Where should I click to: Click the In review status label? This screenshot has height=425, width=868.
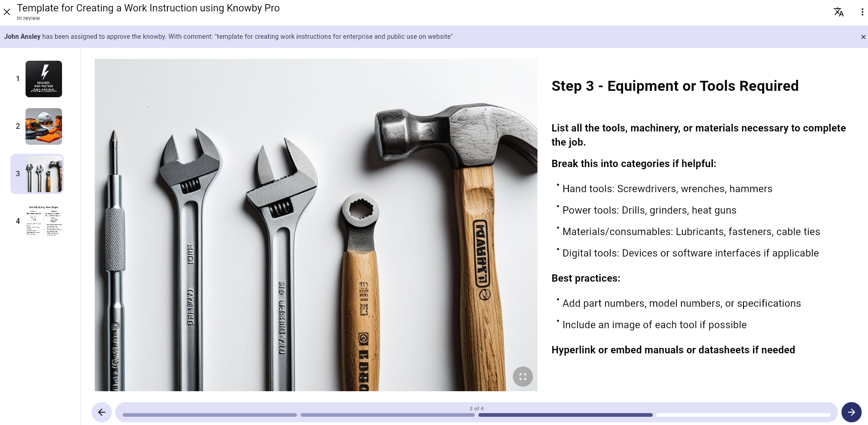pyautogui.click(x=28, y=18)
